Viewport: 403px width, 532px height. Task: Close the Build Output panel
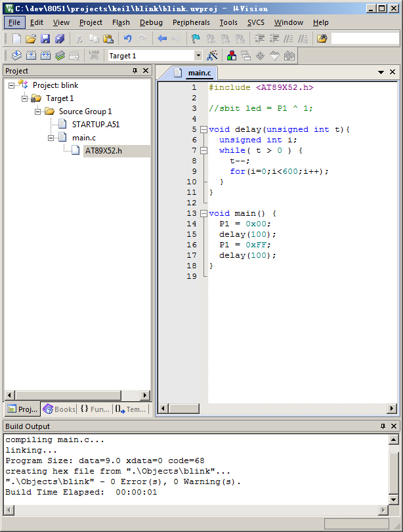point(394,426)
